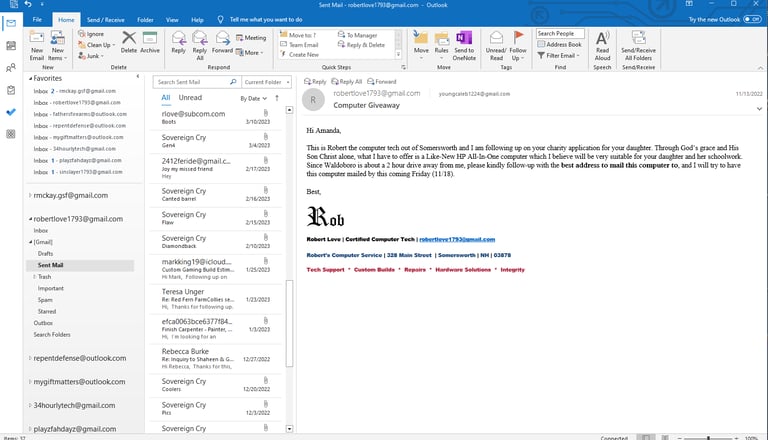
Task: Open the Address Book
Action: [x=559, y=45]
